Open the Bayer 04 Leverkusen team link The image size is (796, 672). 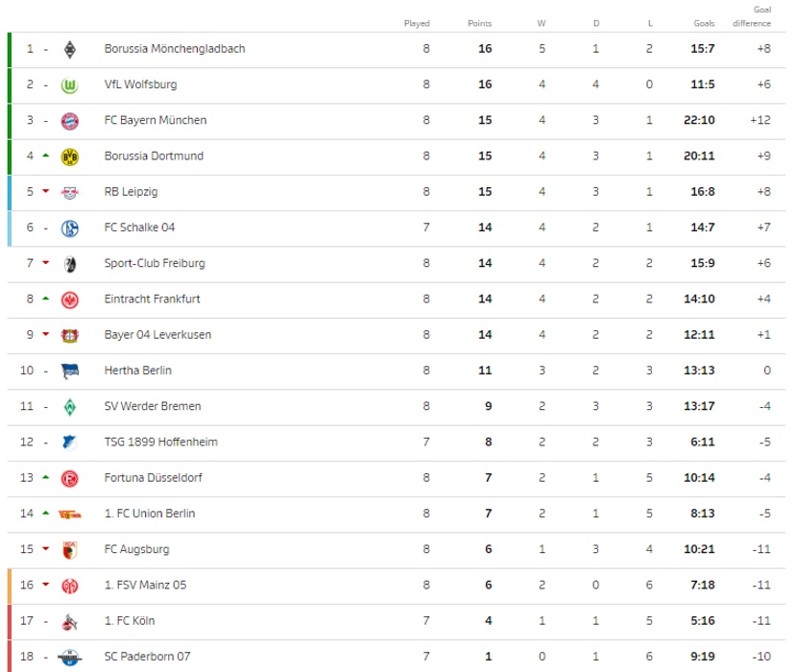coord(157,334)
